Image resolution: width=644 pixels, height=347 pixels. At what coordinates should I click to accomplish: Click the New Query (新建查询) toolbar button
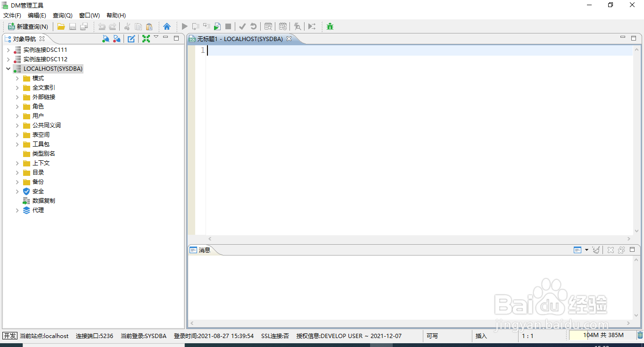(28, 27)
